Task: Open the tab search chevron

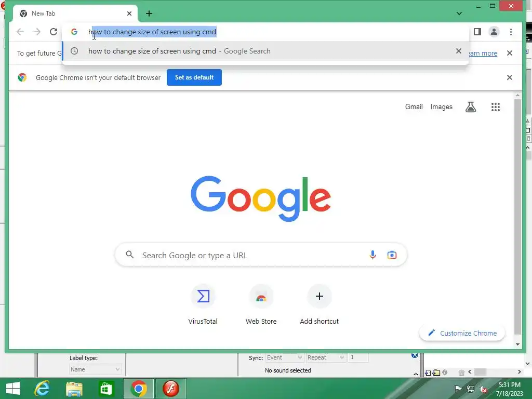Action: click(x=459, y=14)
